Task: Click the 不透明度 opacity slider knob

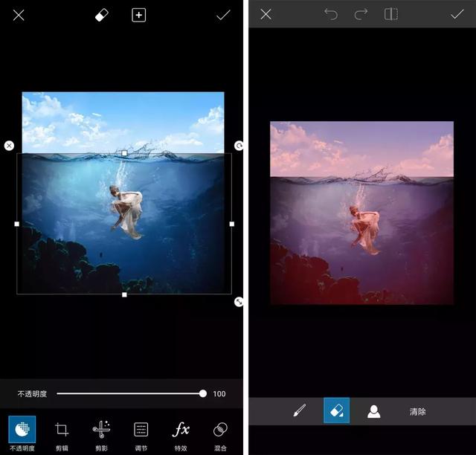Action: point(203,394)
